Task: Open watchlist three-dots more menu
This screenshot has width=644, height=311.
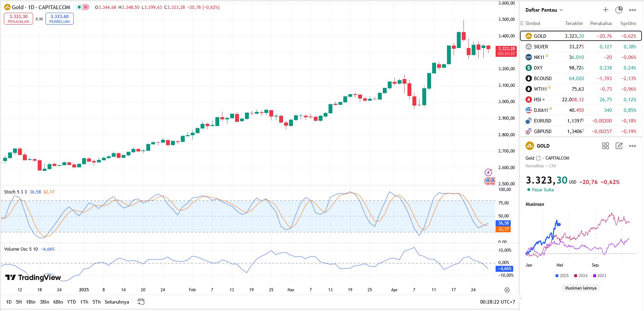Action: coord(633,10)
